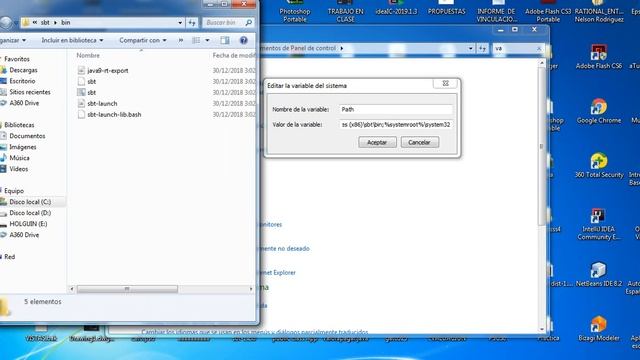Open the Explorer address bar history dropdown

point(180,23)
